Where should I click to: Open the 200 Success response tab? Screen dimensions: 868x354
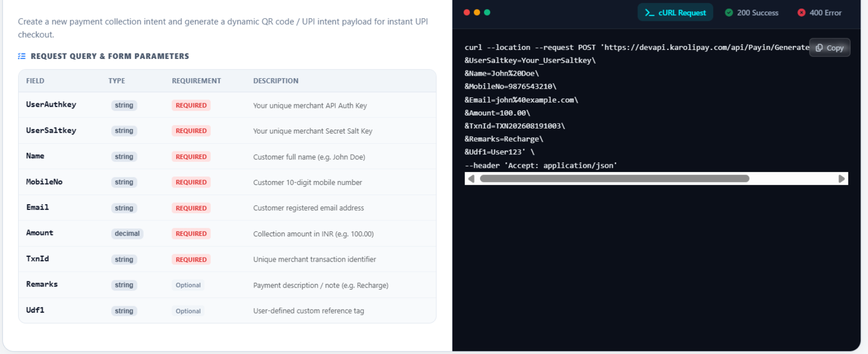pyautogui.click(x=752, y=13)
